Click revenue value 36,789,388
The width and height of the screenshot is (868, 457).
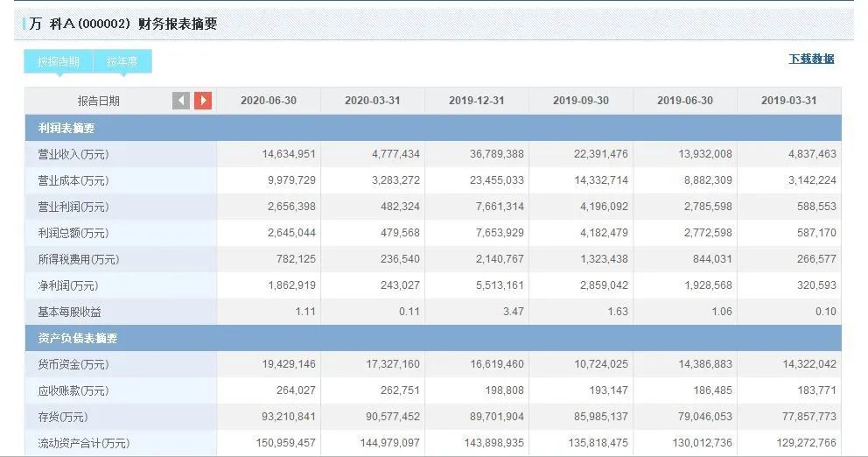click(496, 154)
